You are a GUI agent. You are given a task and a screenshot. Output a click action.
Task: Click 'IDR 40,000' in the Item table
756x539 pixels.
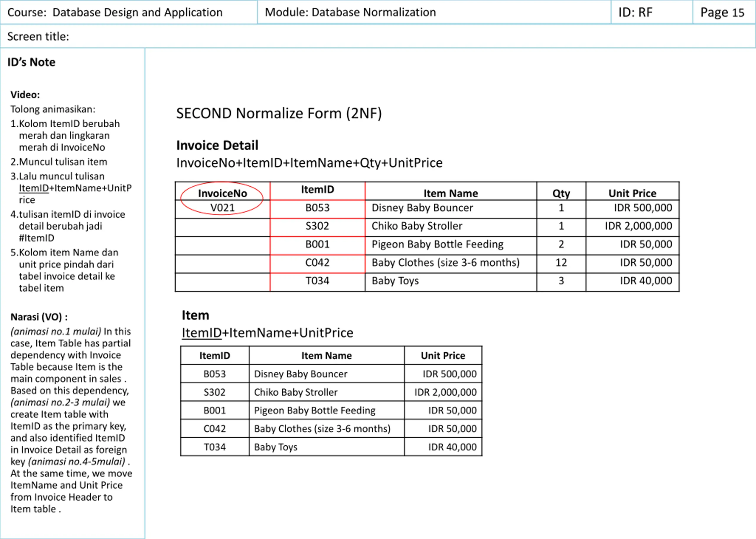coord(452,447)
